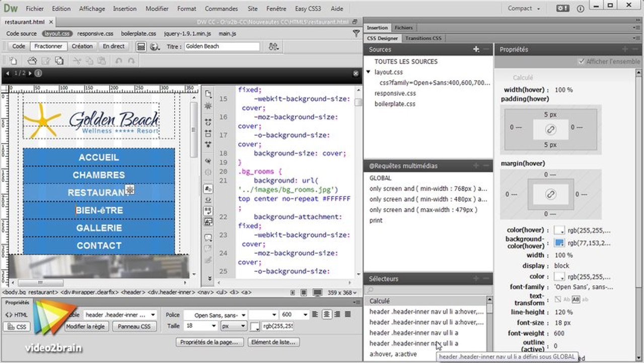Click the Elément de liste button

click(x=274, y=342)
